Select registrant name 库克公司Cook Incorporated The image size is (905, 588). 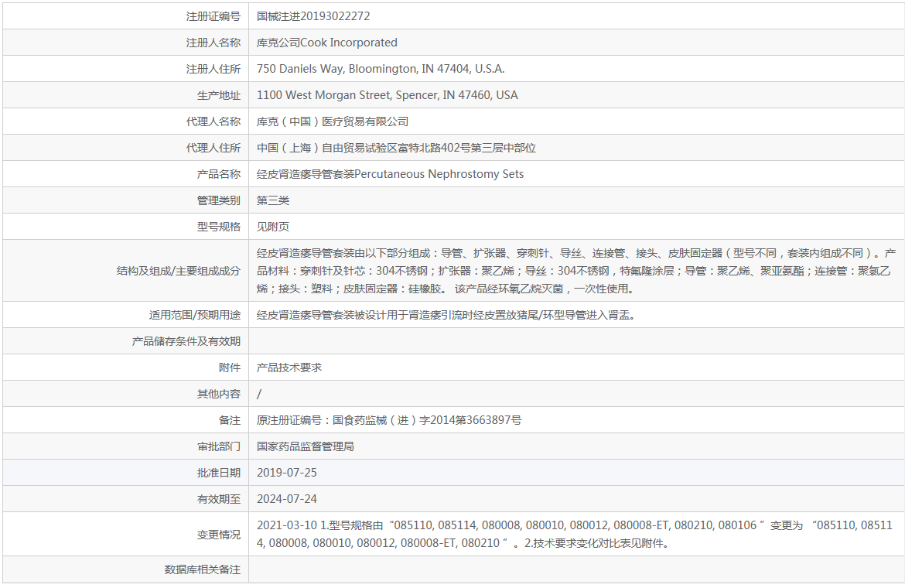pos(326,43)
